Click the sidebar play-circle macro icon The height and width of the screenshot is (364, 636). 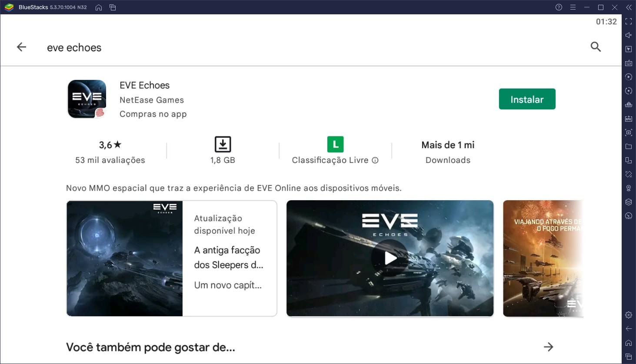pos(629,77)
